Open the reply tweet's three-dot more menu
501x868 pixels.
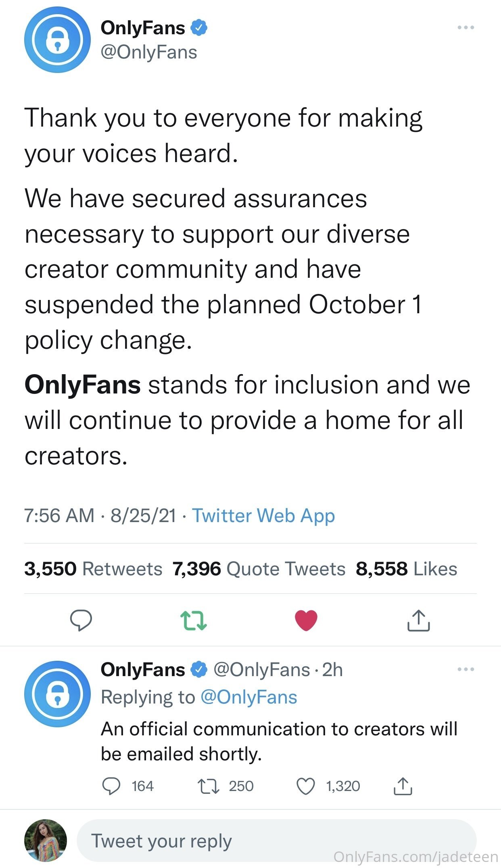click(466, 670)
